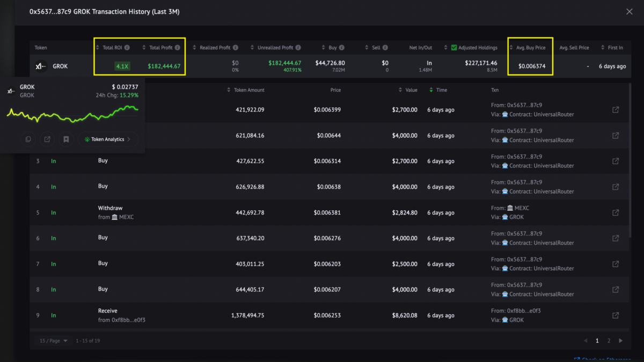Viewport: 644px width, 362px height.
Task: Sort by Total ROI column
Action: coord(98,48)
